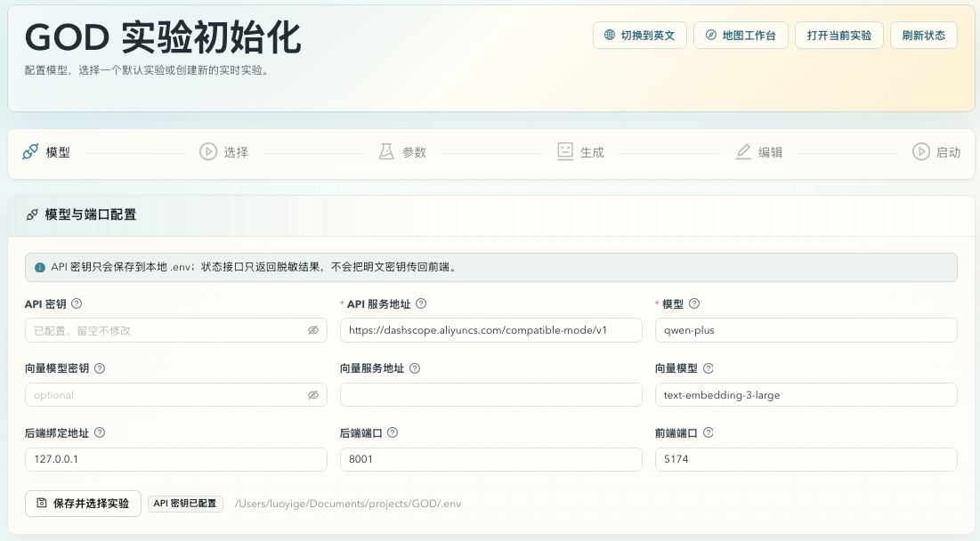The image size is (980, 541).
Task: Click the API 密钥已配置 status tag
Action: (185, 504)
